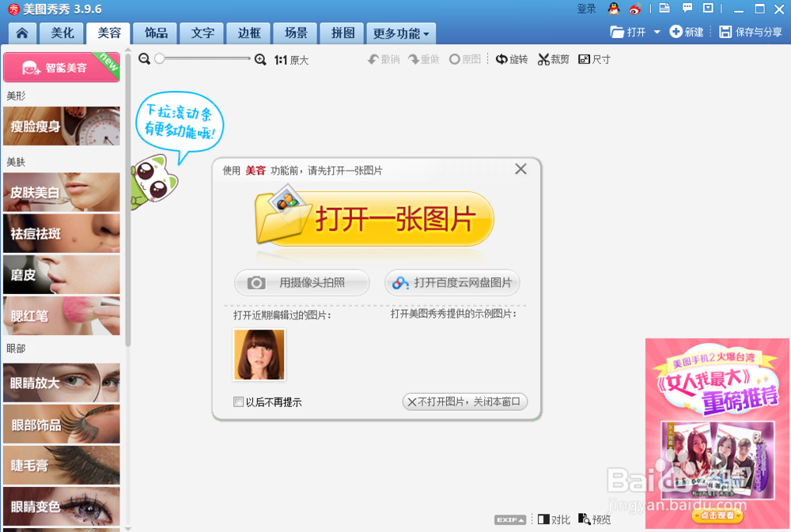Create a new canvas with 新建
Screen dimensions: 791x532
click(687, 32)
